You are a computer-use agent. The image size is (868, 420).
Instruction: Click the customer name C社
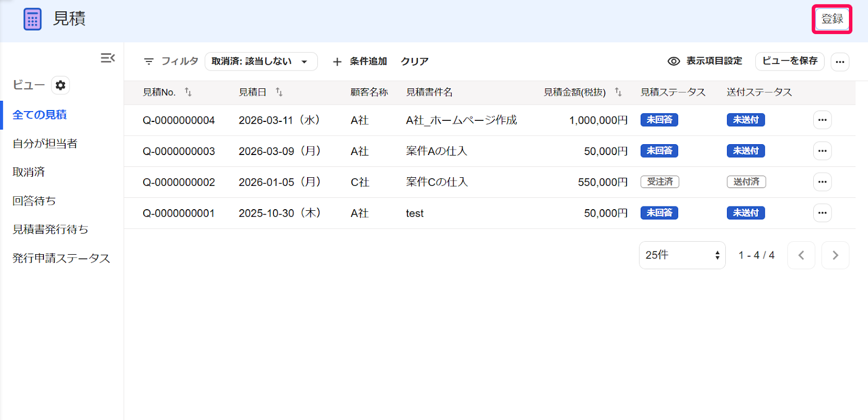point(360,182)
